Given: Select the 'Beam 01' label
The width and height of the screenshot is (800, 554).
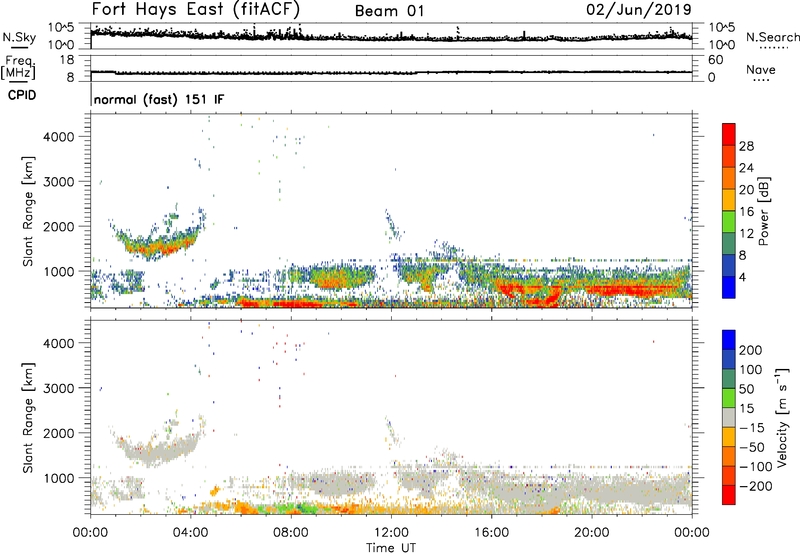Looking at the screenshot, I should tap(389, 11).
